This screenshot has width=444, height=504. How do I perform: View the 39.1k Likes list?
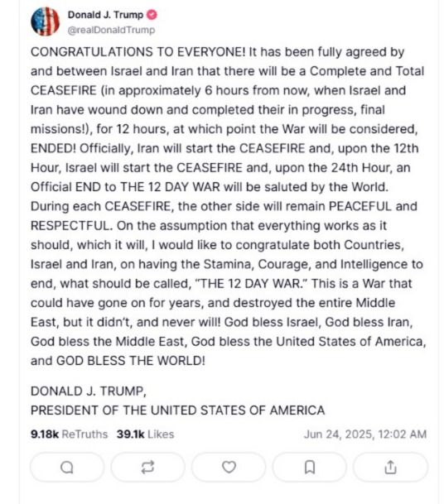[x=146, y=434]
